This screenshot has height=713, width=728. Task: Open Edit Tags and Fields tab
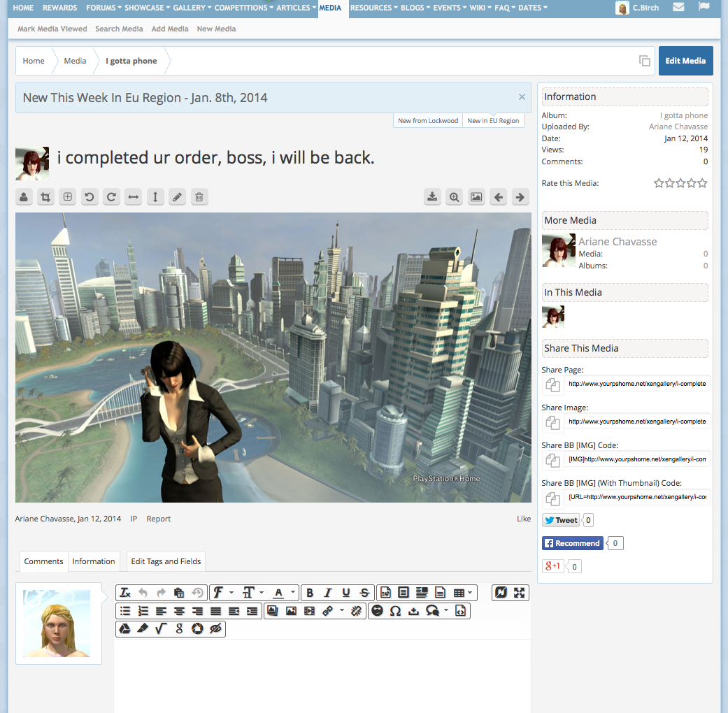point(166,561)
